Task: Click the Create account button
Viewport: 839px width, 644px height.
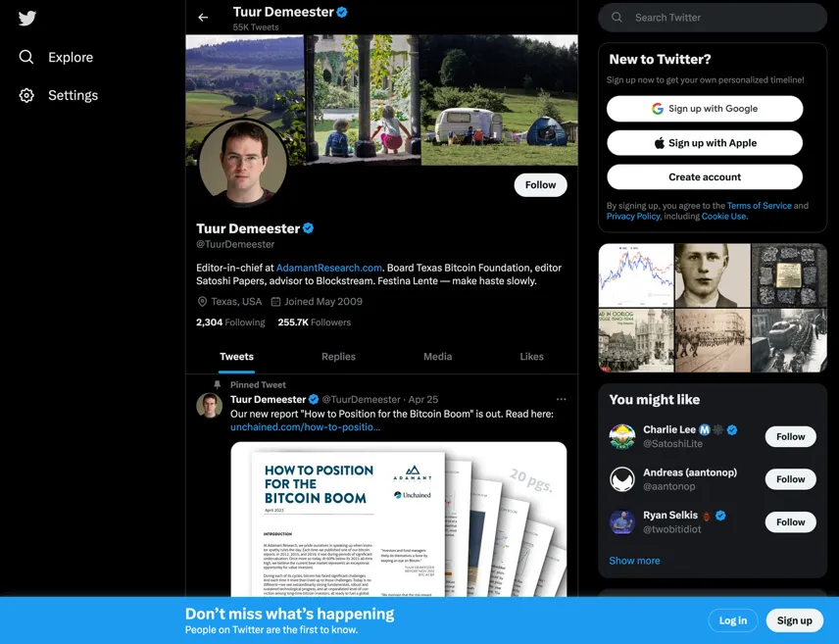Action: (x=705, y=177)
